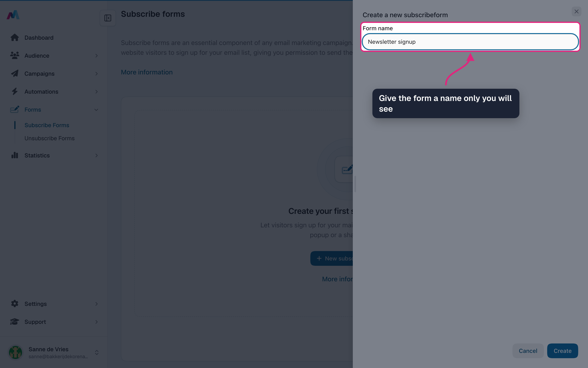Viewport: 588px width, 368px height.
Task: Open Dashboard in the sidebar
Action: [54, 38]
